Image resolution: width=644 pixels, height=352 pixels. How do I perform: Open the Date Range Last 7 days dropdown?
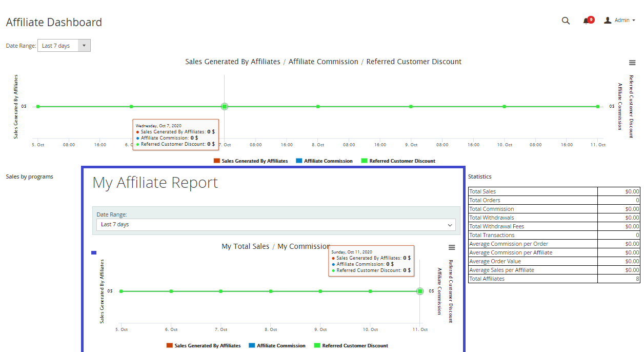64,46
